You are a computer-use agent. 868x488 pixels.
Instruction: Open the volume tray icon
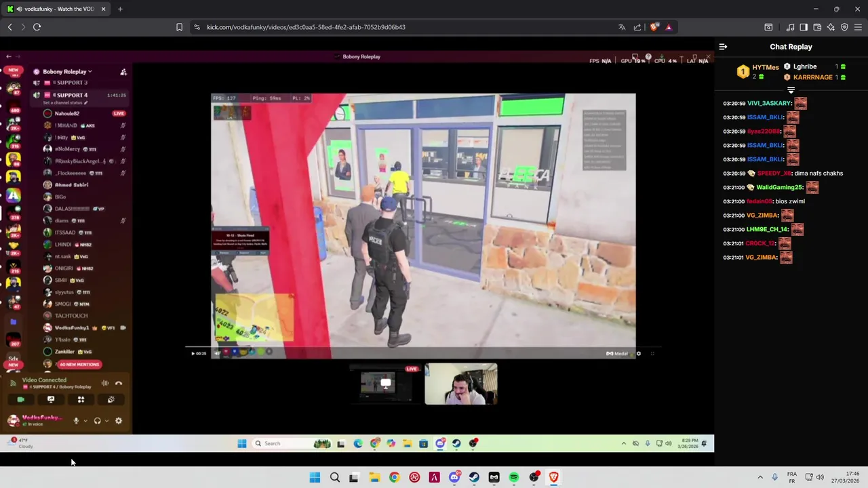pyautogui.click(x=820, y=477)
